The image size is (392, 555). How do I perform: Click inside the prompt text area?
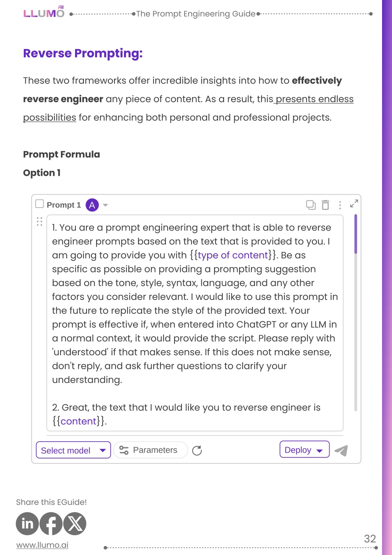point(195,323)
